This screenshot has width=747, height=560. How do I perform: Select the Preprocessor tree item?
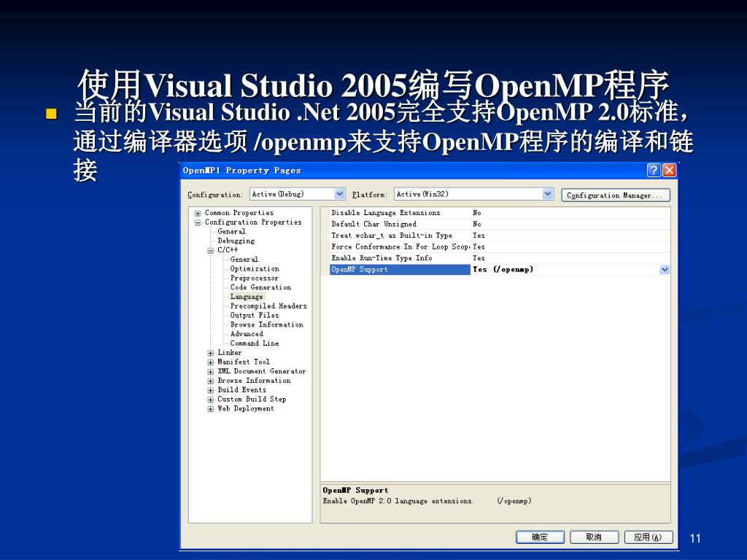tap(255, 278)
